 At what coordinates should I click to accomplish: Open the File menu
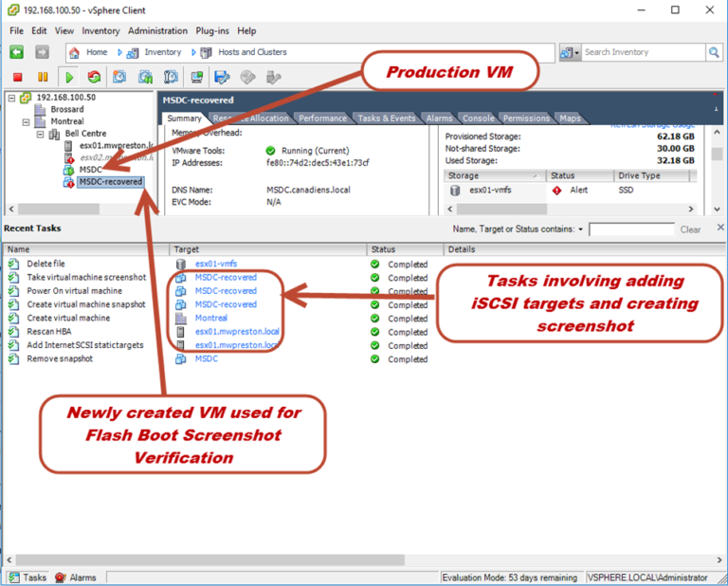coord(16,30)
